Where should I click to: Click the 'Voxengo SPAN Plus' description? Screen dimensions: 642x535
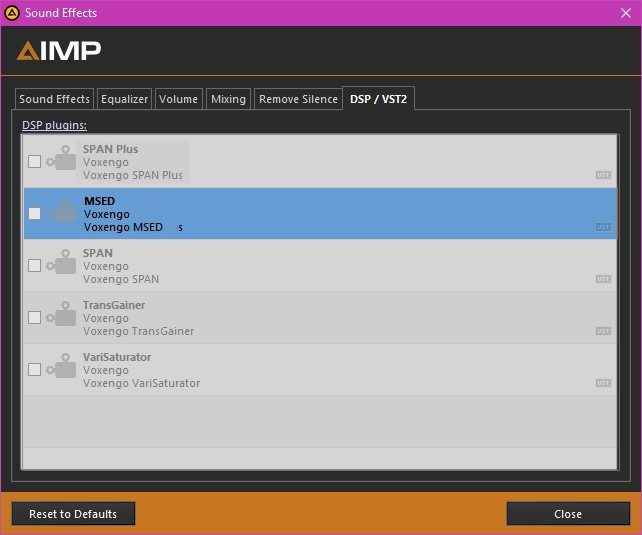133,175
